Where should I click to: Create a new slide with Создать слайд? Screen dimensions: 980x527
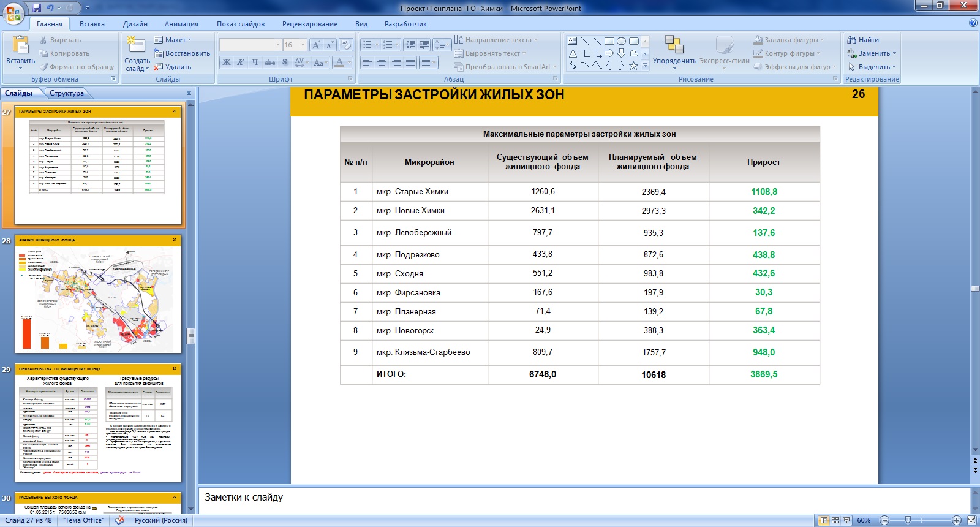tap(137, 54)
